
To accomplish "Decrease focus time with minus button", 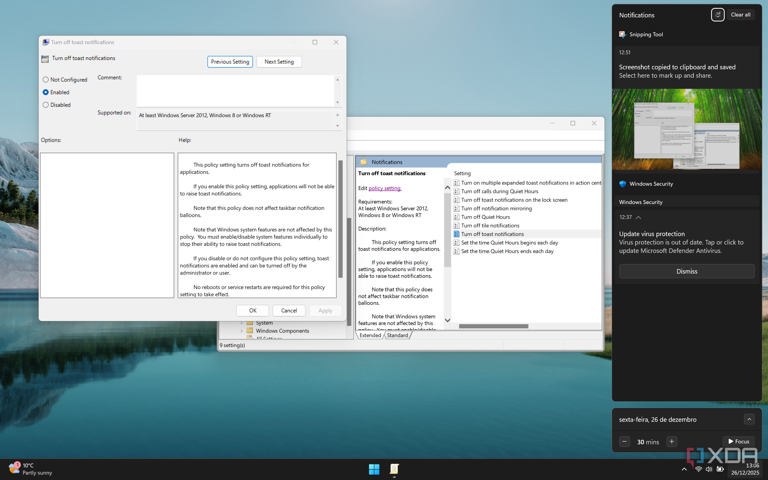I will pyautogui.click(x=624, y=441).
